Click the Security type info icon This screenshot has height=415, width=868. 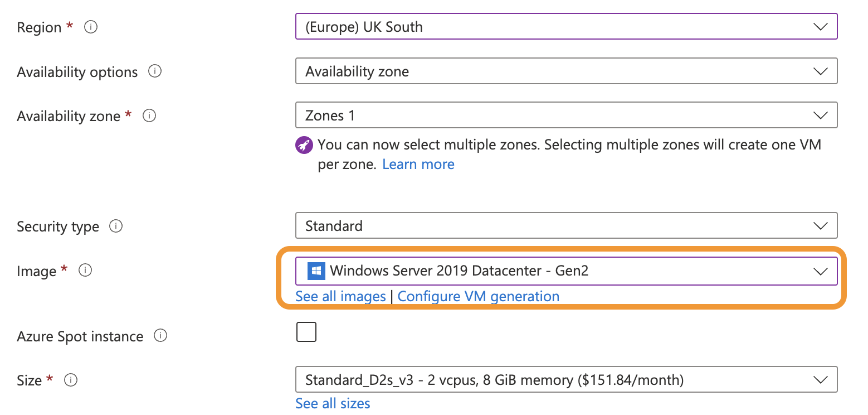pos(116,226)
